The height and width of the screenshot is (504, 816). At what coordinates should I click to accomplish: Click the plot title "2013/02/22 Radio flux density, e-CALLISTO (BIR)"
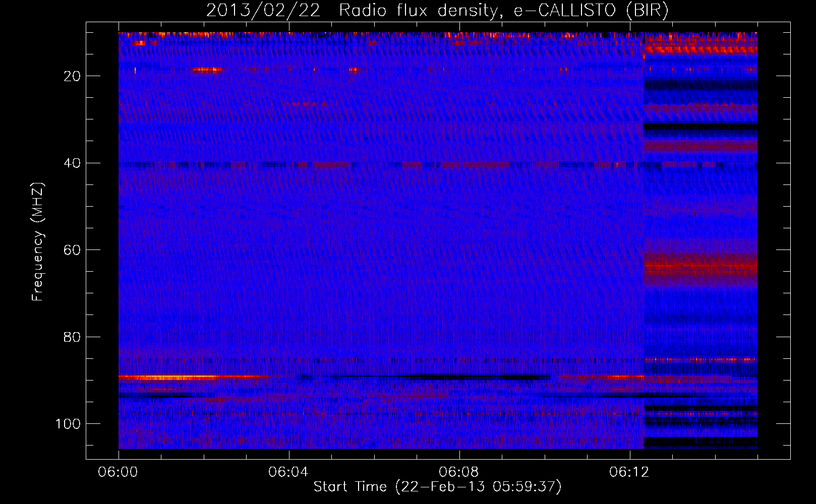coord(437,11)
